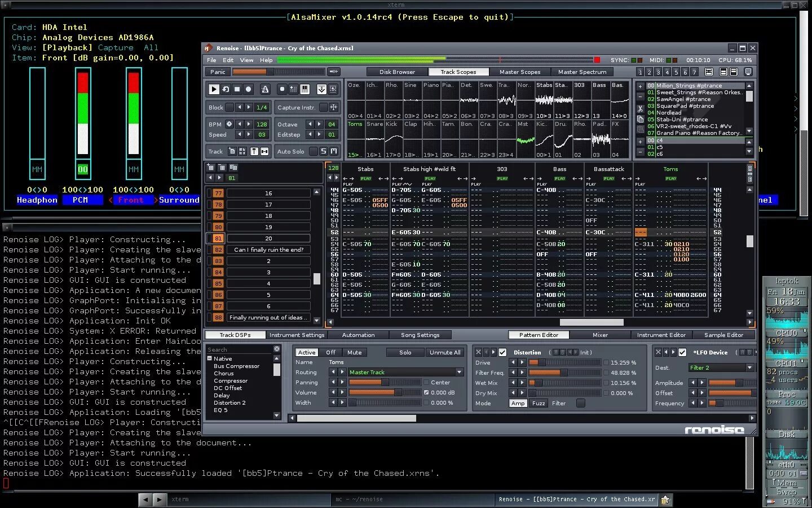
Task: Select view preset 7 button
Action: [x=694, y=72]
